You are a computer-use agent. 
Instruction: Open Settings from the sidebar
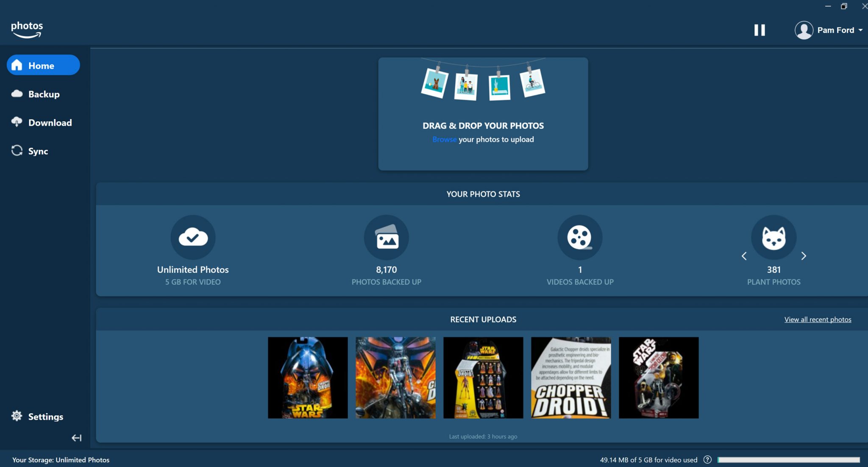coord(37,417)
